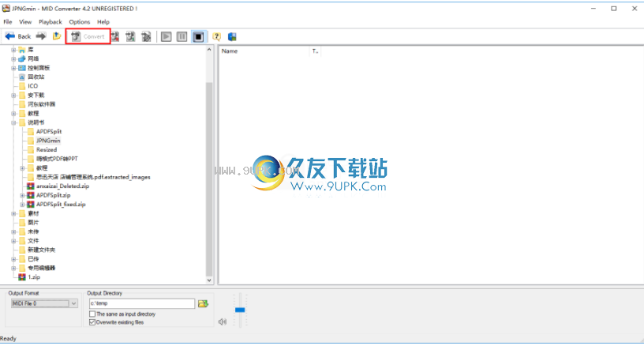The width and height of the screenshot is (644, 346).
Task: Select the 河东软件园 folder
Action: pyautogui.click(x=41, y=104)
